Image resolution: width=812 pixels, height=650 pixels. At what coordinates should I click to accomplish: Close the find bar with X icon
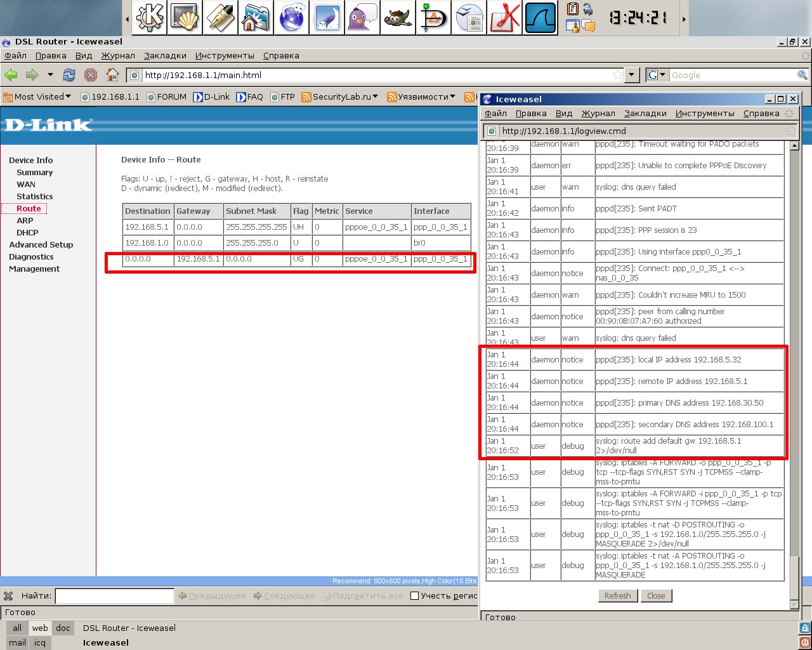click(8, 596)
